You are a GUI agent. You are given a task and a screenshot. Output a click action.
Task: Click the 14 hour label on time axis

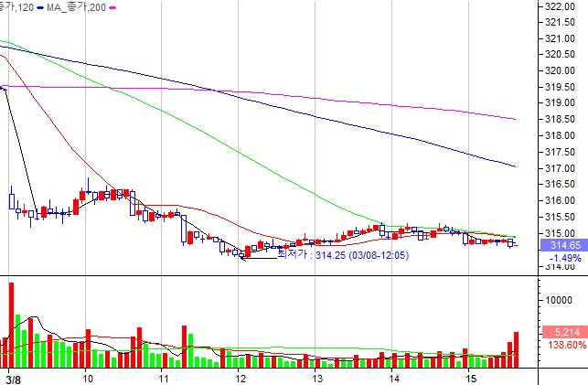coord(394,379)
